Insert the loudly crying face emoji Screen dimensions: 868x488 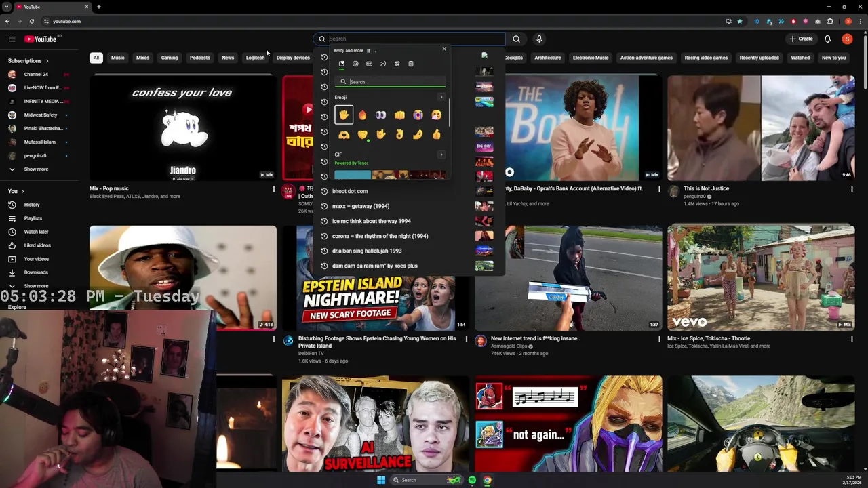(418, 115)
